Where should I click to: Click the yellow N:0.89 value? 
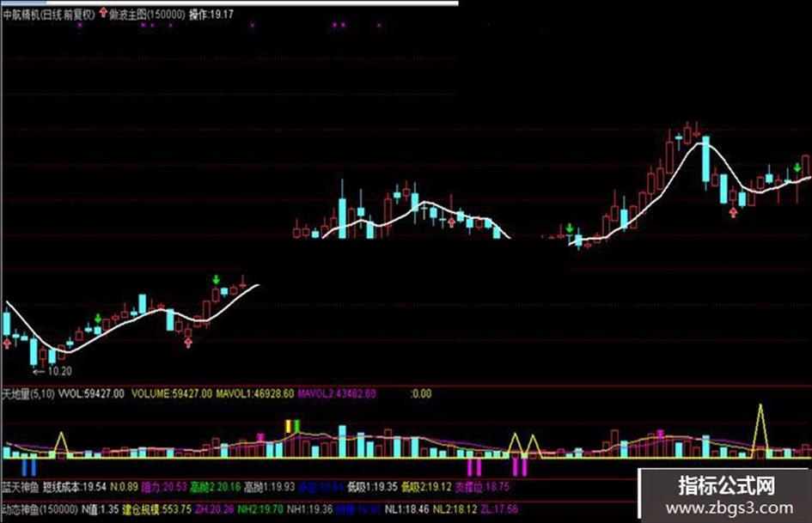(124, 487)
